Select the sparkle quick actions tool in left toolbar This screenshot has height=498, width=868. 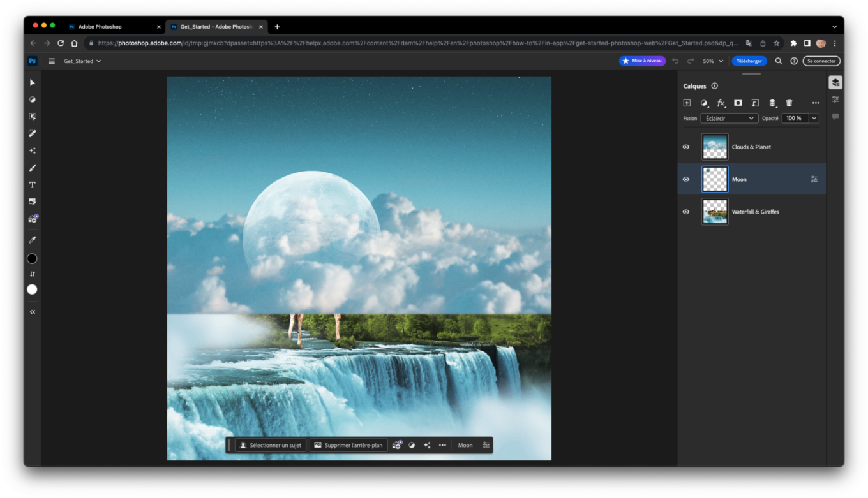point(33,150)
